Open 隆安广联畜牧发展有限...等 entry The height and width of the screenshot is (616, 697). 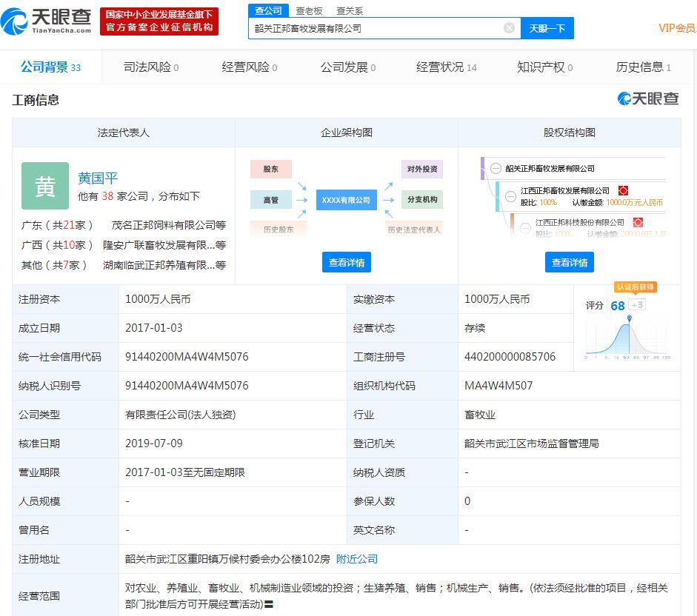pyautogui.click(x=164, y=245)
